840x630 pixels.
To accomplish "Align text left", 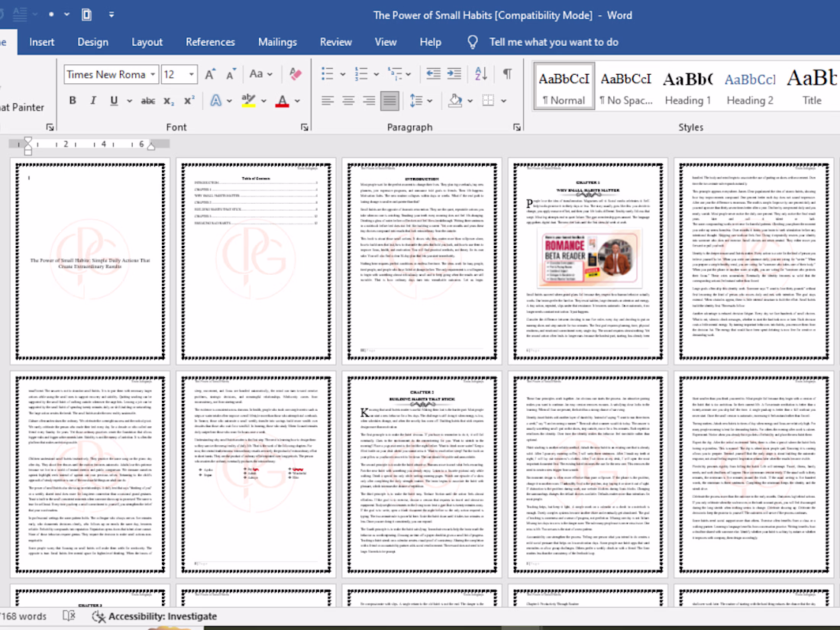I will coord(328,100).
